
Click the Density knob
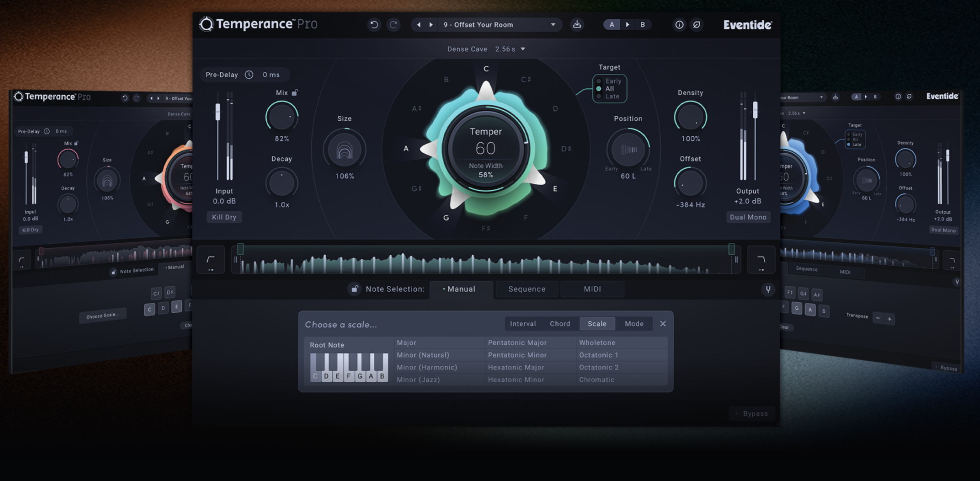(690, 117)
